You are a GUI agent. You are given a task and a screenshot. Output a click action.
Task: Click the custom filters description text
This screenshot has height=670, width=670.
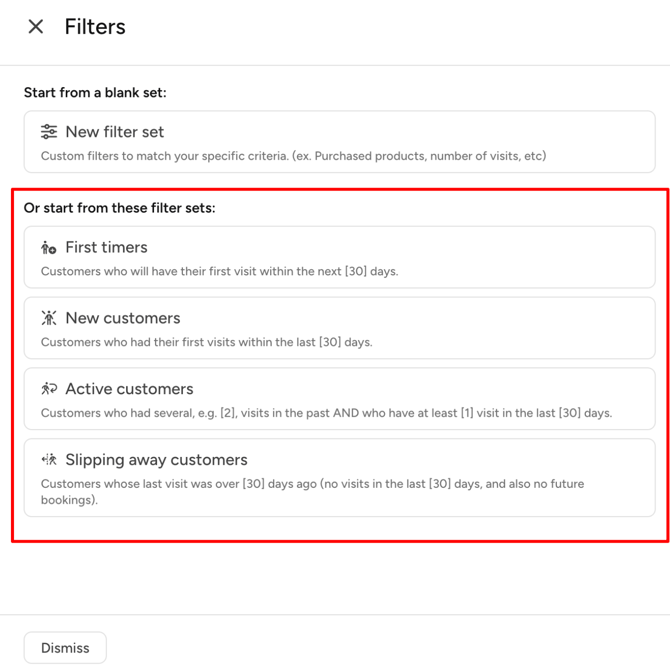point(293,156)
